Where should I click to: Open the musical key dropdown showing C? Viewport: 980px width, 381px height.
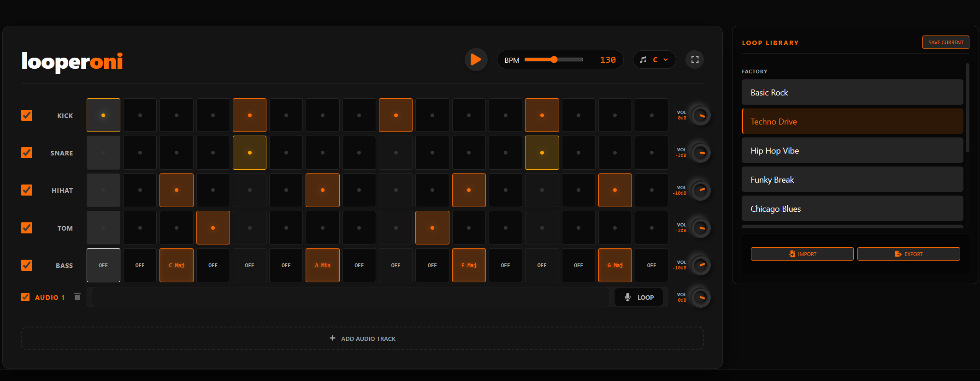coord(655,60)
